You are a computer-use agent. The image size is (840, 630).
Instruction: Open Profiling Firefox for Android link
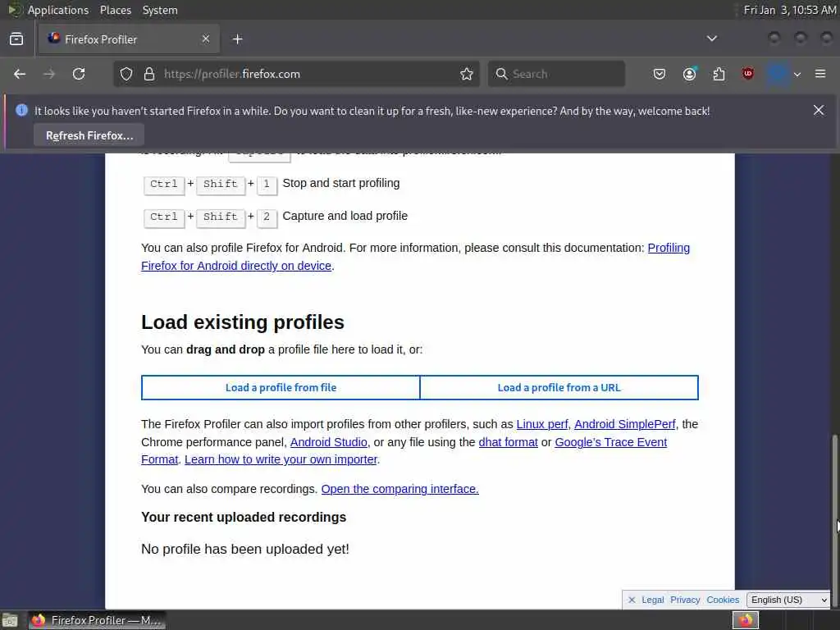236,266
